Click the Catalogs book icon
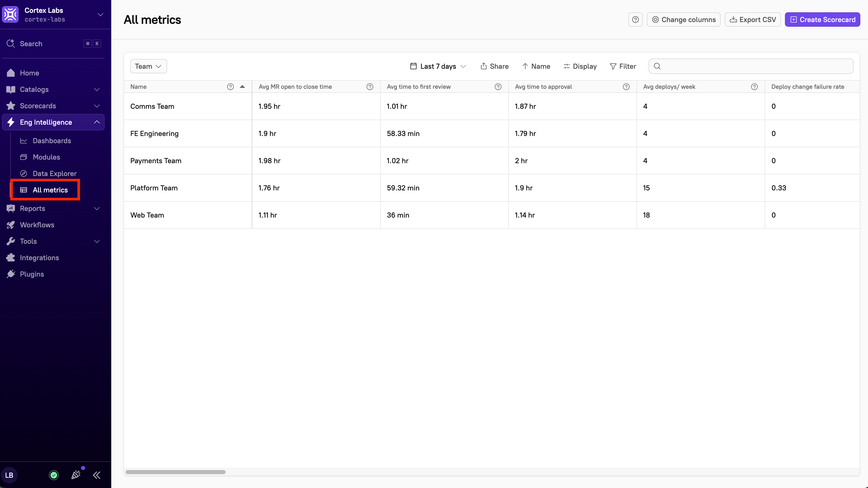Viewport: 868px width, 488px height. tap(11, 89)
